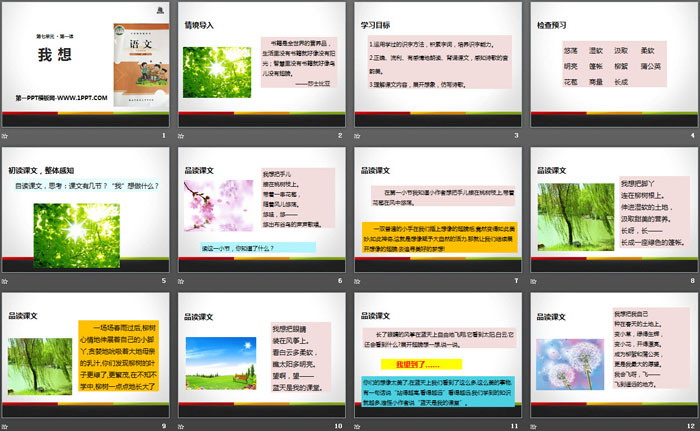Screen dimensions: 700x431
Task: Click slide number label "12"
Action: (x=691, y=426)
